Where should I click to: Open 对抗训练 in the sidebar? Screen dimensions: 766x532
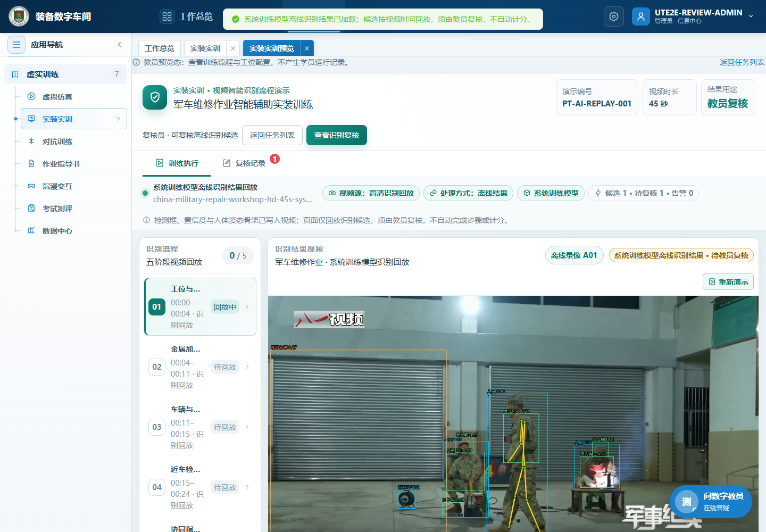point(74,142)
